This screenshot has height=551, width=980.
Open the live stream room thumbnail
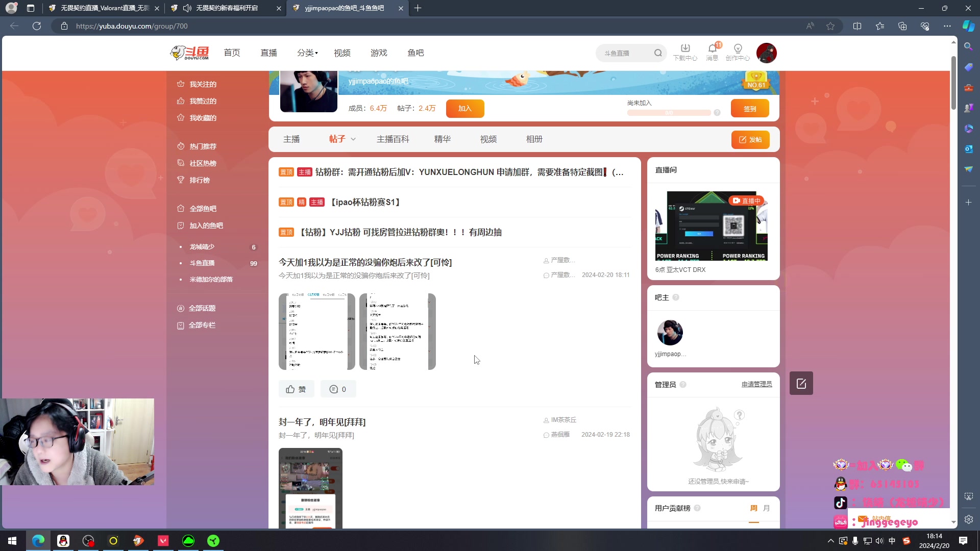point(711,226)
